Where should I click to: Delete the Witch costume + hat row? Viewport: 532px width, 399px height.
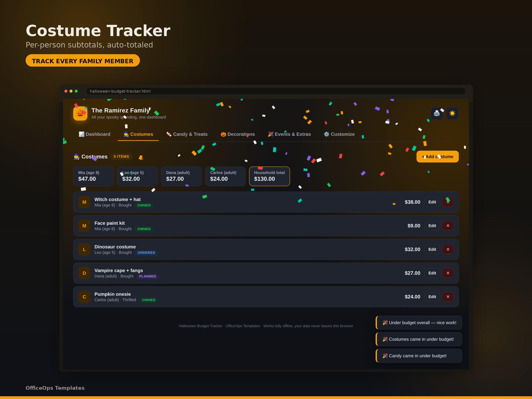(x=448, y=202)
